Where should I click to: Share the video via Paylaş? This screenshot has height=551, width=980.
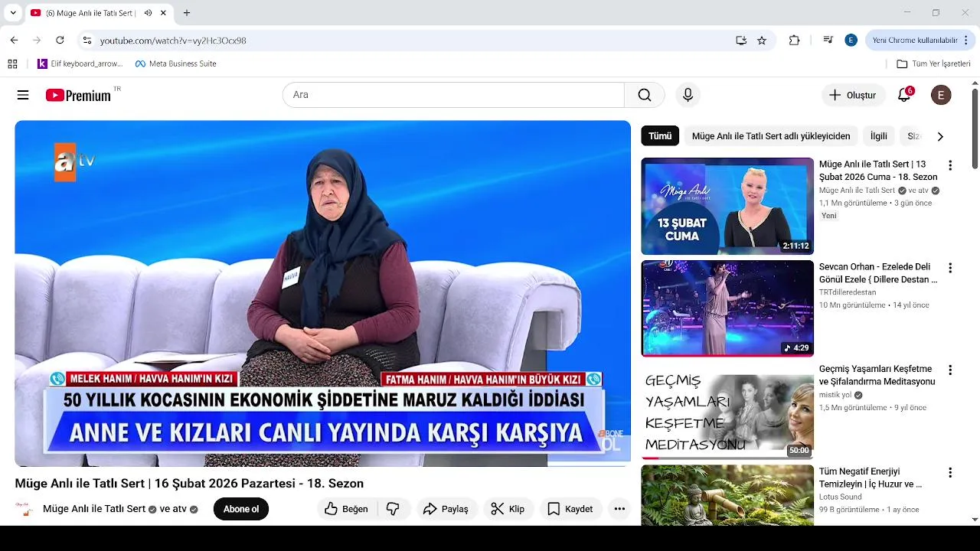(x=446, y=509)
